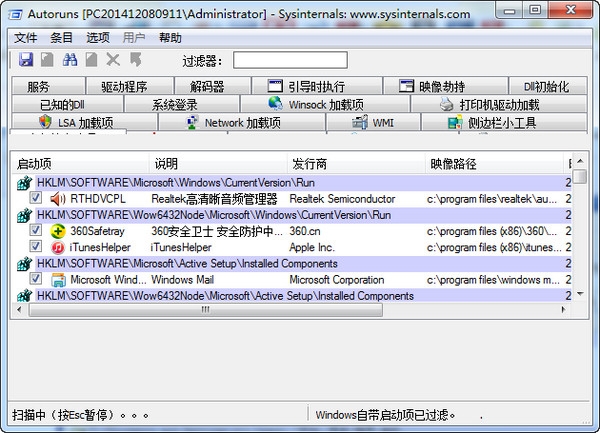Switch to the WMI tab
The image size is (600, 433).
tap(373, 122)
